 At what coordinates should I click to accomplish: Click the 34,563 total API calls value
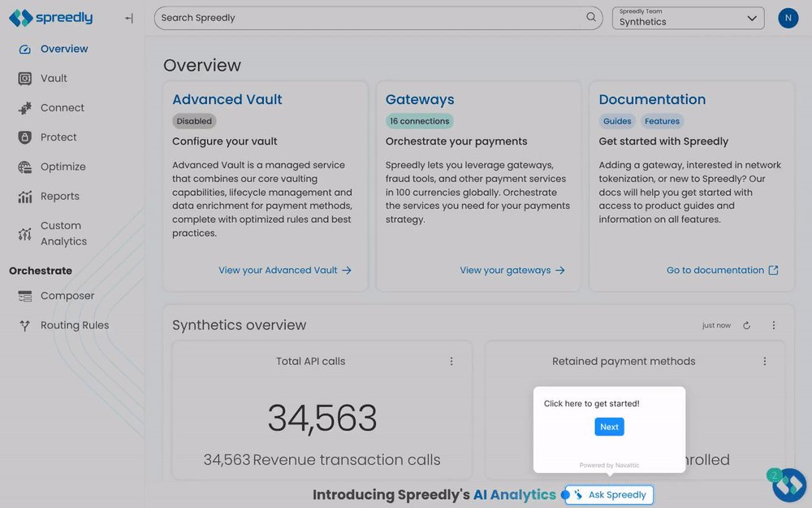tap(322, 419)
